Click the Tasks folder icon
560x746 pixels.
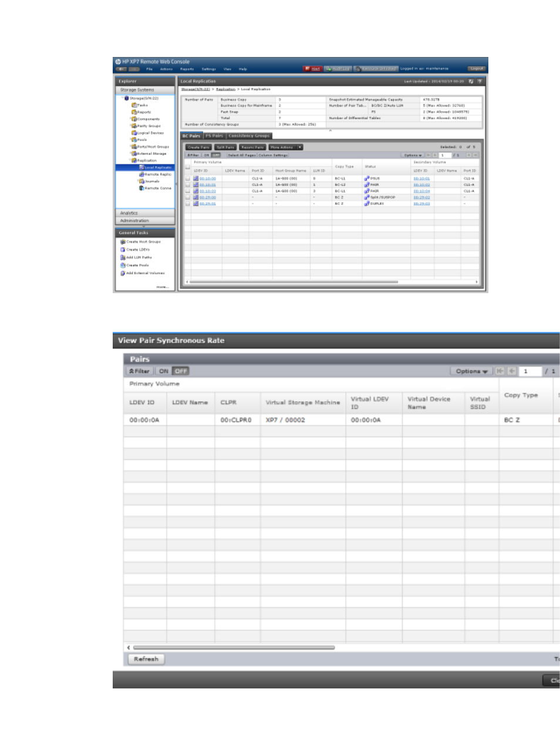tap(134, 105)
